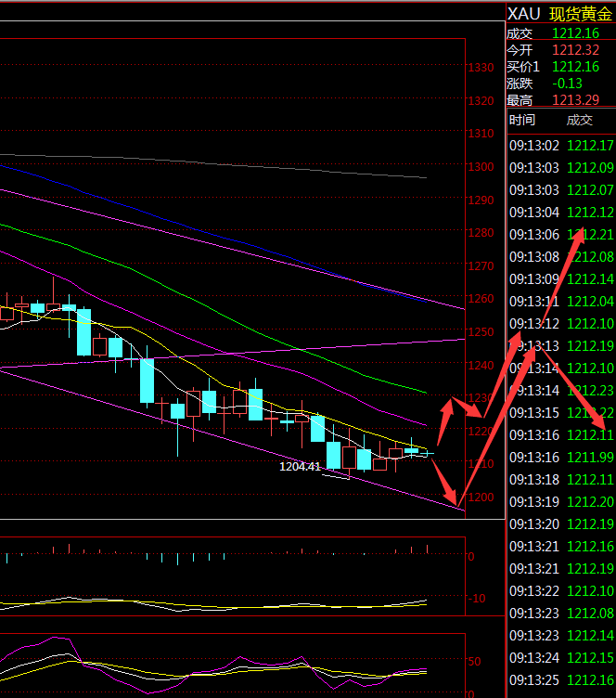616x698 pixels.
Task: Select the tick price 1212.23
Action: (590, 391)
